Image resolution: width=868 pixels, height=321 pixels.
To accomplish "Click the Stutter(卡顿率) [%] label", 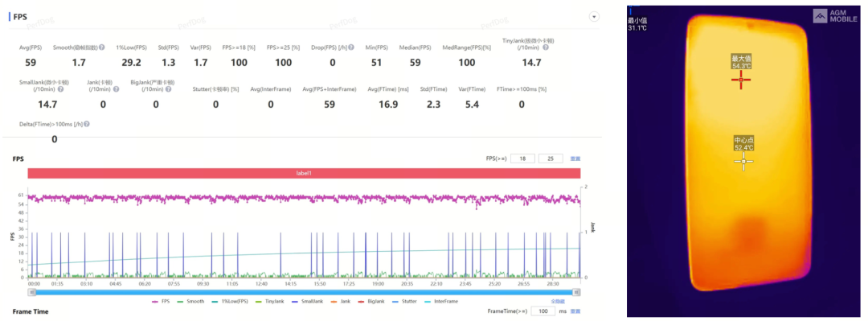I will click(x=216, y=89).
